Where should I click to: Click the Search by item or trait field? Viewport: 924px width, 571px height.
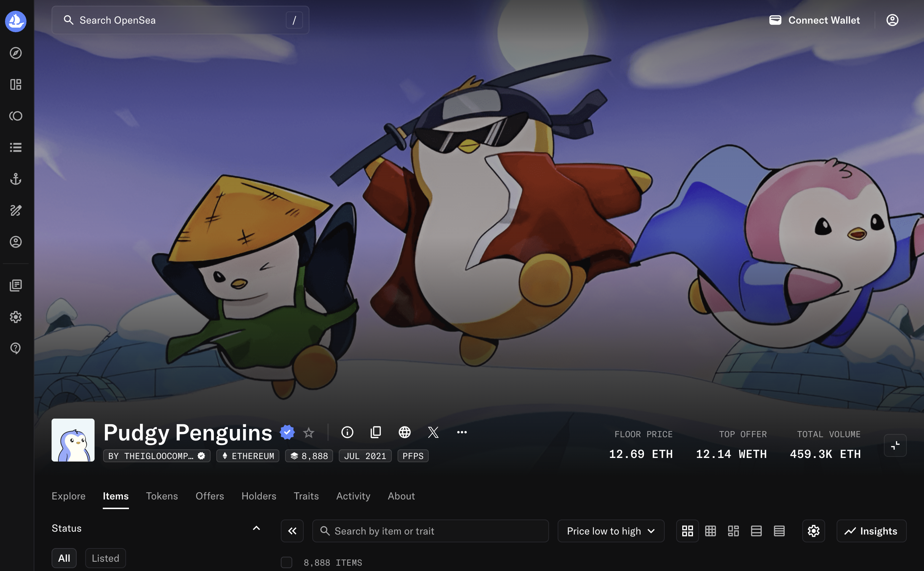point(430,531)
